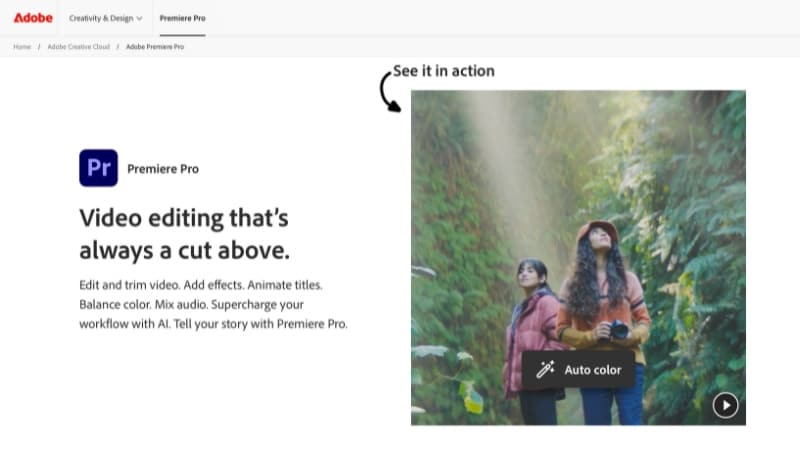The image size is (800, 450).
Task: Click the magic wand Auto color icon
Action: tap(545, 369)
